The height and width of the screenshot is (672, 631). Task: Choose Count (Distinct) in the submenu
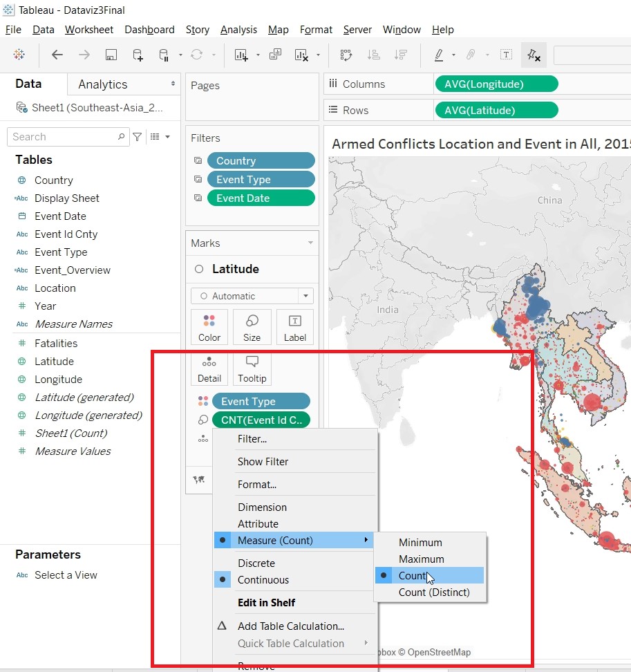[x=434, y=592]
